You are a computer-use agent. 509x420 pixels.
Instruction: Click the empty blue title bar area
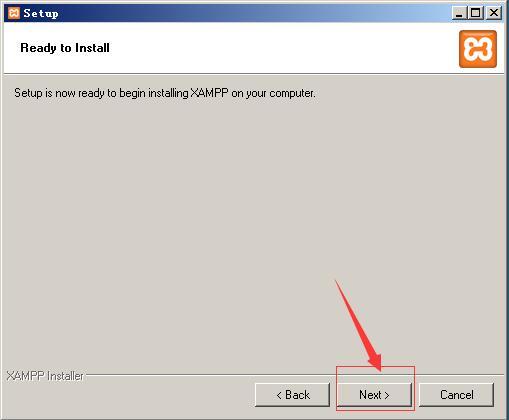click(x=253, y=13)
